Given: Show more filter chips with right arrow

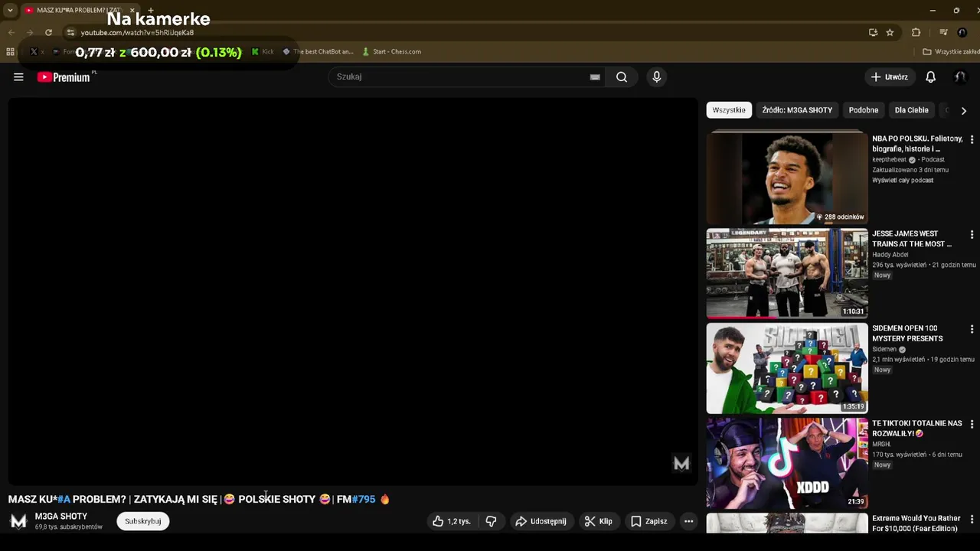Looking at the screenshot, I should pyautogui.click(x=963, y=110).
